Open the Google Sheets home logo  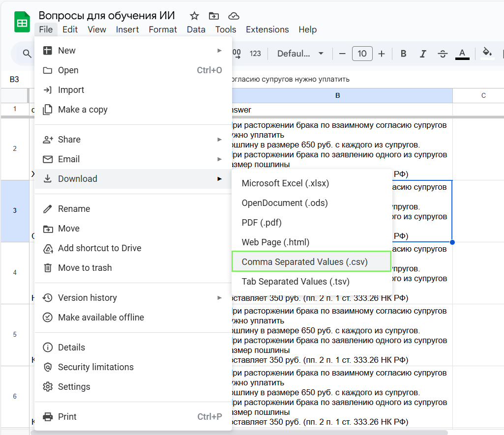[22, 23]
